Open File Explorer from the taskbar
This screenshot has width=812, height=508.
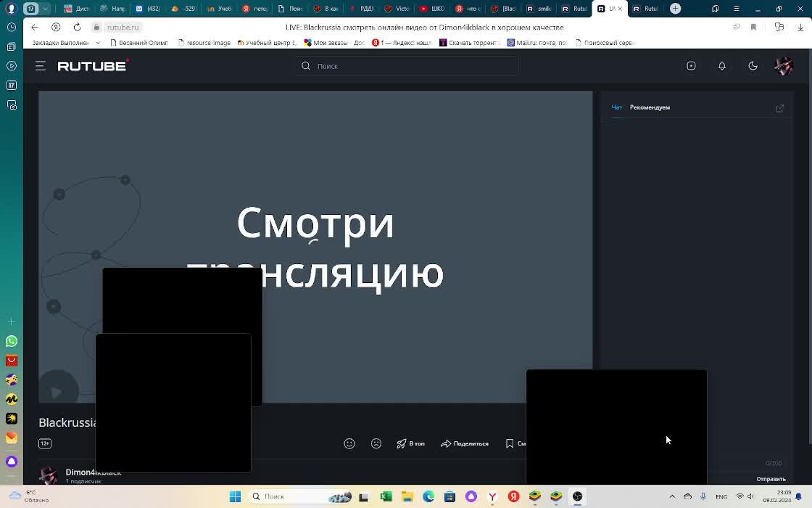407,496
